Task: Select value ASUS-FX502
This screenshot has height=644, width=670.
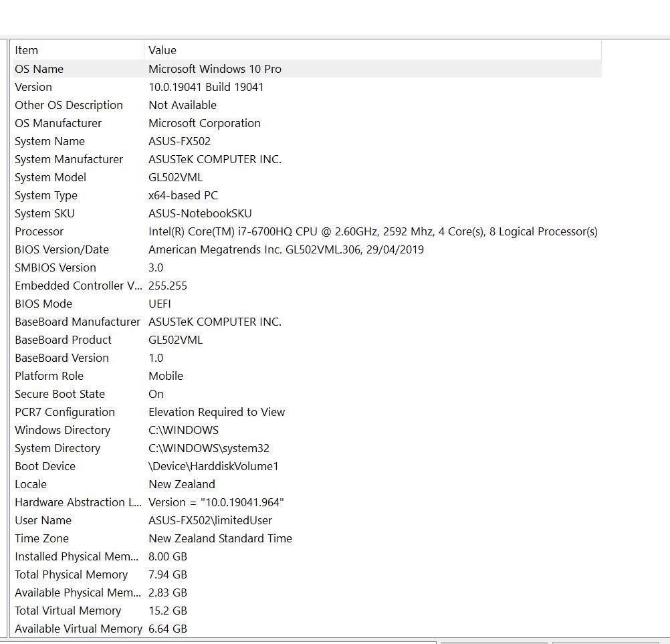Action: pos(179,141)
